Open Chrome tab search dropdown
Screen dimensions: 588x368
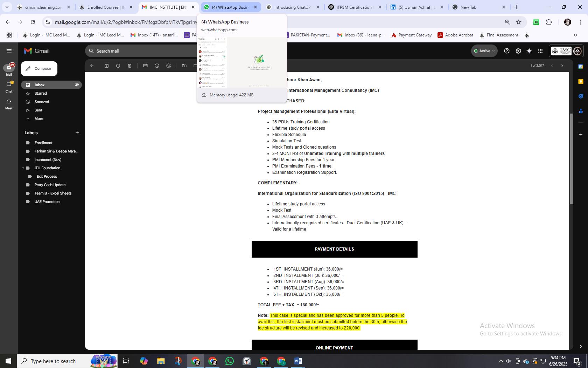click(x=7, y=7)
